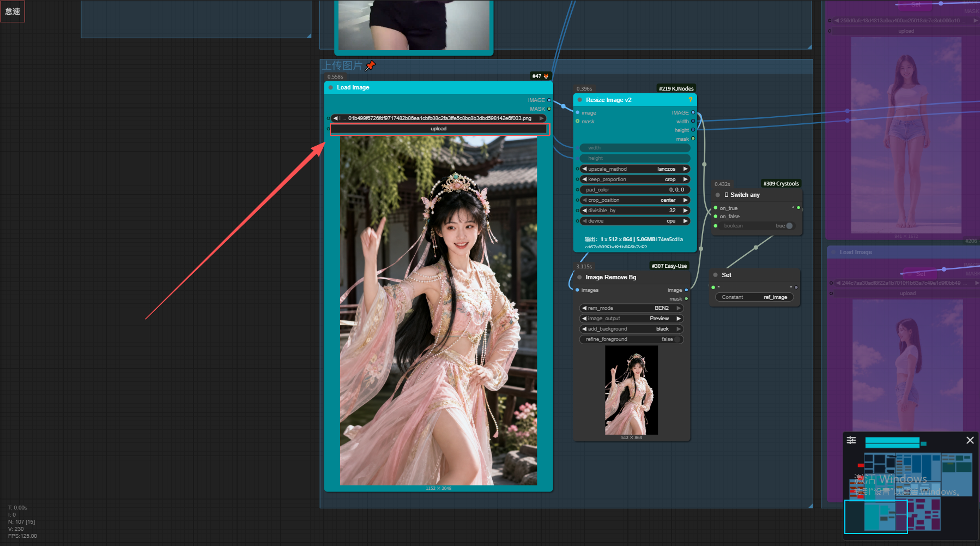Click the pad_color value field
The image size is (980, 546).
tap(635, 190)
